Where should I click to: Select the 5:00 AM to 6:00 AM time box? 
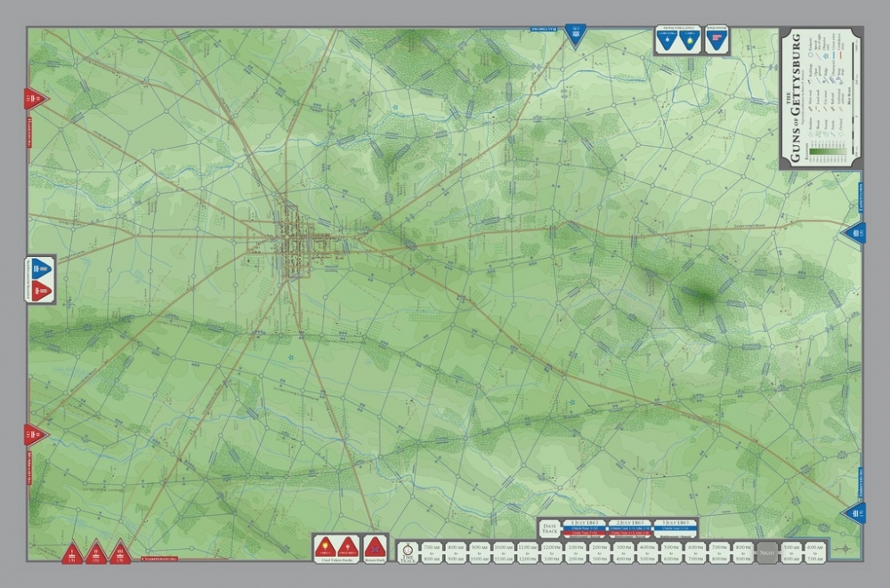coord(791,552)
